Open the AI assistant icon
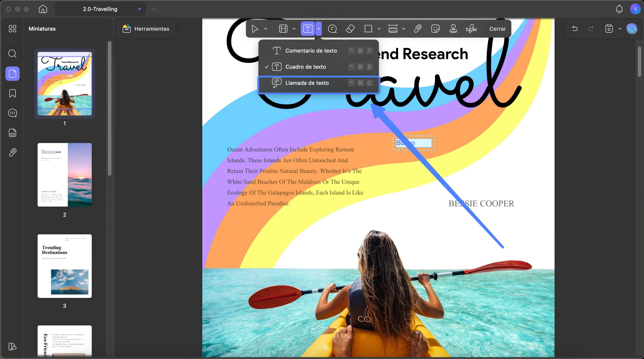The height and width of the screenshot is (359, 644). coord(632,29)
